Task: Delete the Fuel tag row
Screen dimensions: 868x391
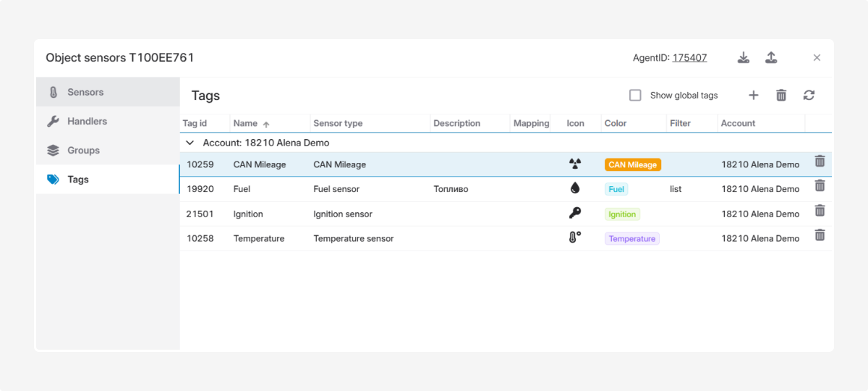Action: pos(820,186)
